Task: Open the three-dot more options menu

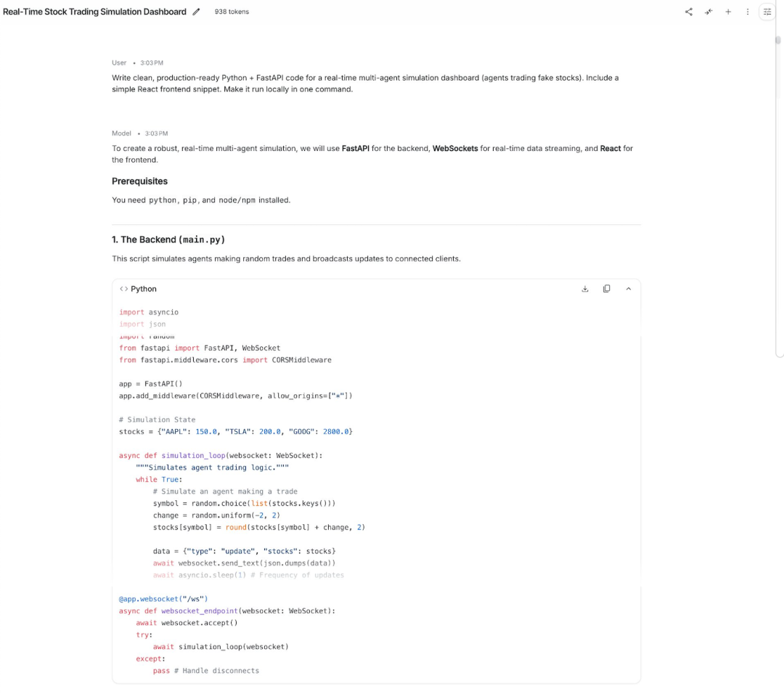Action: click(748, 12)
